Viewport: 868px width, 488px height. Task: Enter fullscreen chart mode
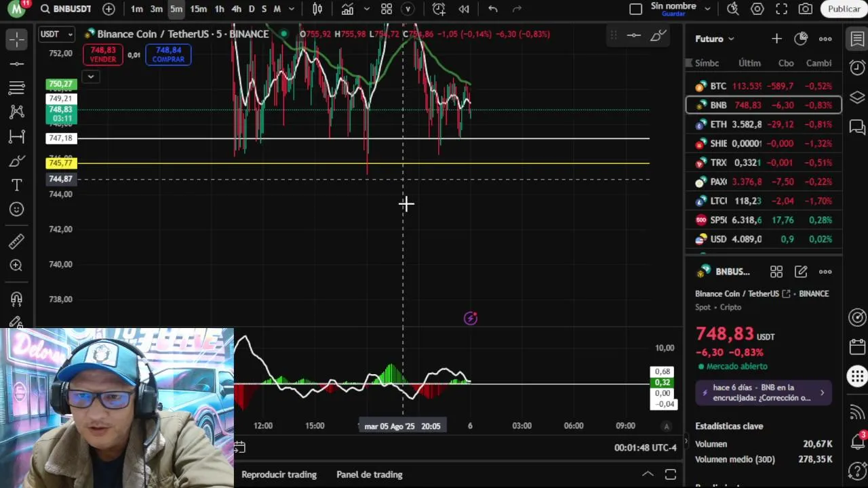pyautogui.click(x=782, y=9)
